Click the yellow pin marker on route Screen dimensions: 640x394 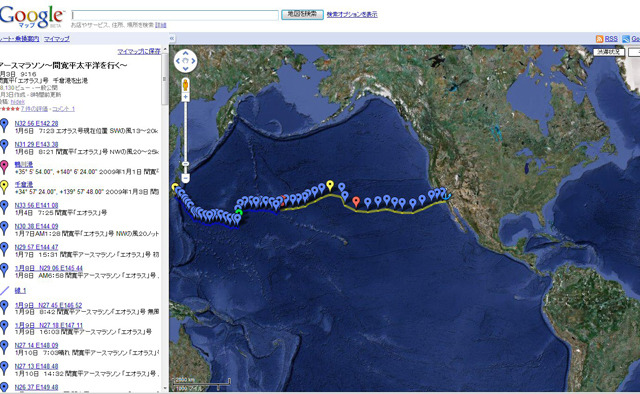[x=330, y=185]
